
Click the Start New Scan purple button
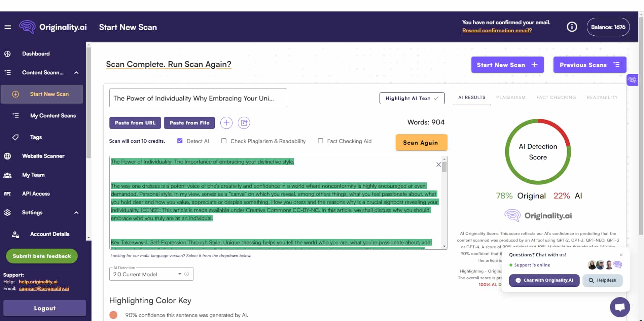[x=507, y=65]
